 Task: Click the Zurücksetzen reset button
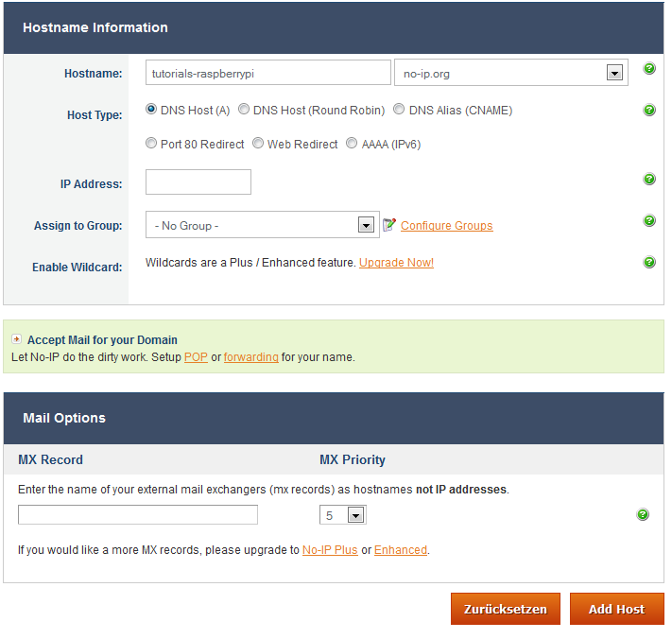pos(505,609)
